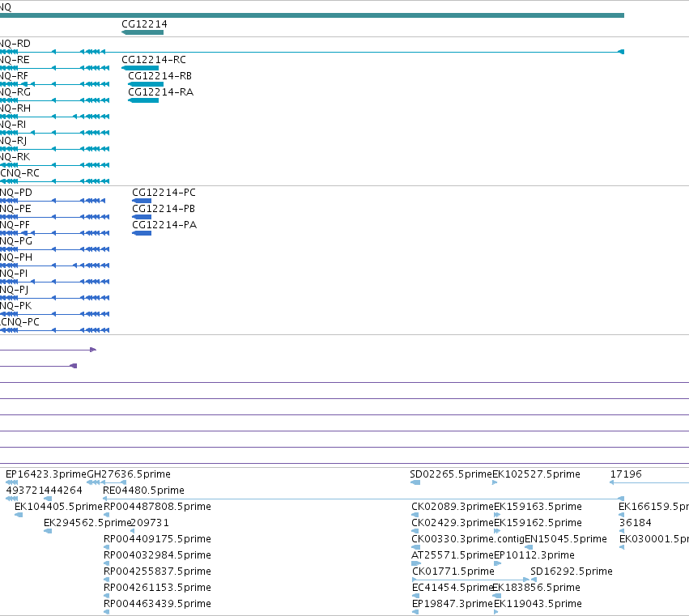Select EST label CK02429.3prime
This screenshot has width=689, height=616.
pos(453,523)
